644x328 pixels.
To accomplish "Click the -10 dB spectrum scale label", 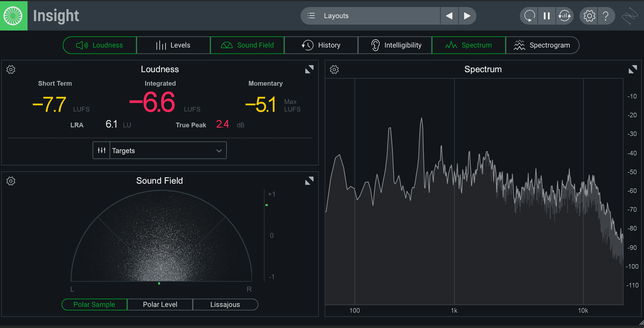I will pyautogui.click(x=632, y=97).
